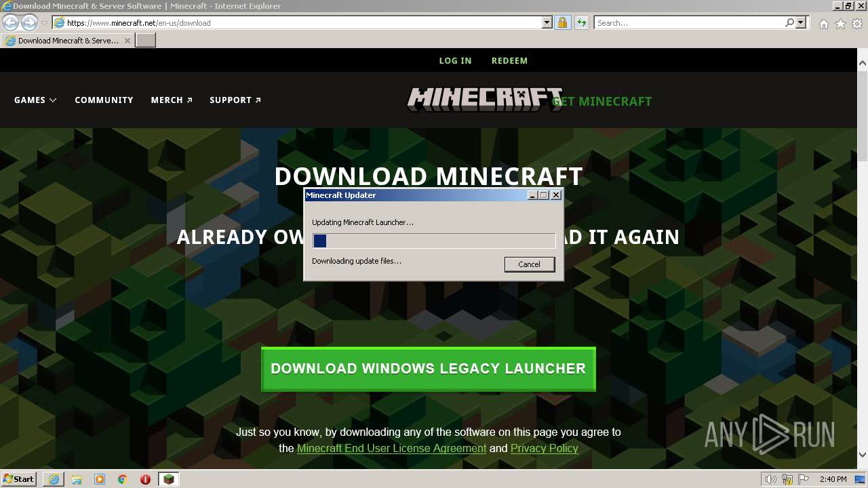Image resolution: width=868 pixels, height=488 pixels.
Task: Select the Minecraft Updater taskbar item
Action: tap(169, 479)
